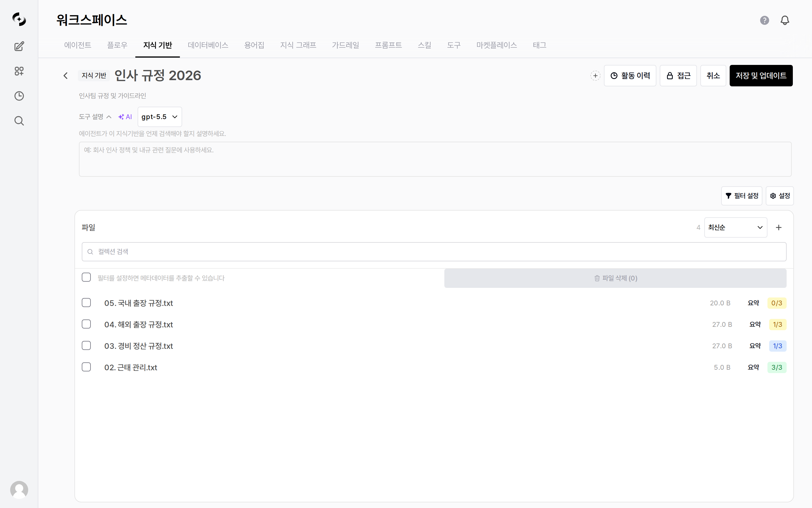Image resolution: width=812 pixels, height=508 pixels.
Task: Focus the 컬렉션 검색 search field
Action: [x=434, y=252]
